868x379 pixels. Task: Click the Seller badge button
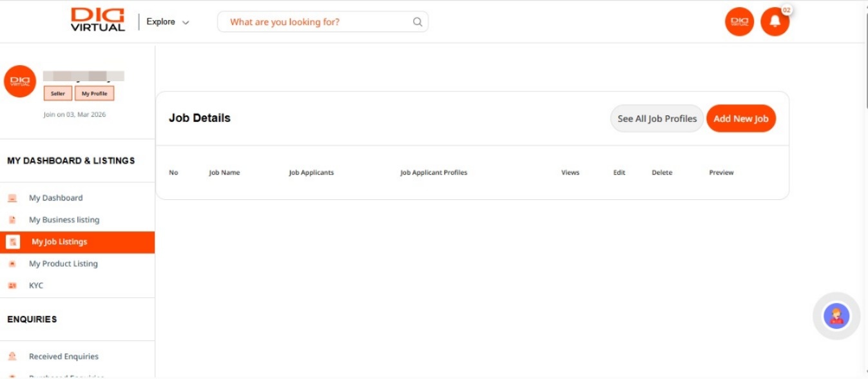point(58,93)
